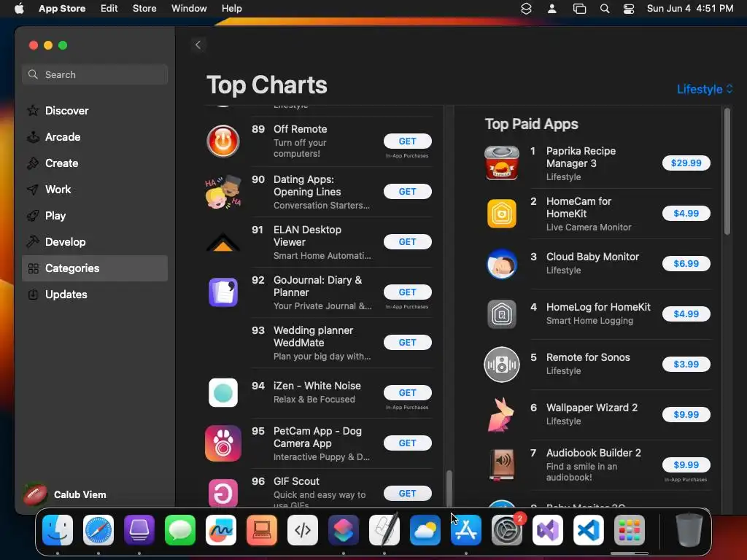The height and width of the screenshot is (560, 747).
Task: Open the Weather app in Dock
Action: [x=425, y=530]
